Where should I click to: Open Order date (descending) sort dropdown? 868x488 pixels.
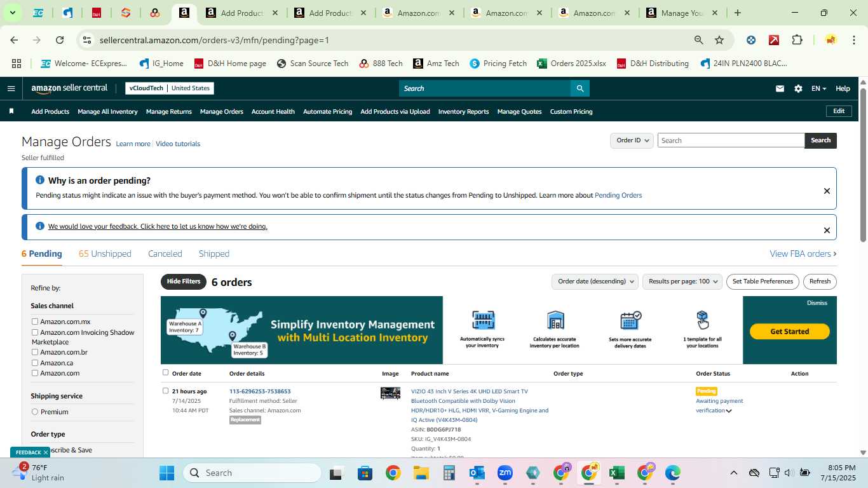(x=595, y=281)
